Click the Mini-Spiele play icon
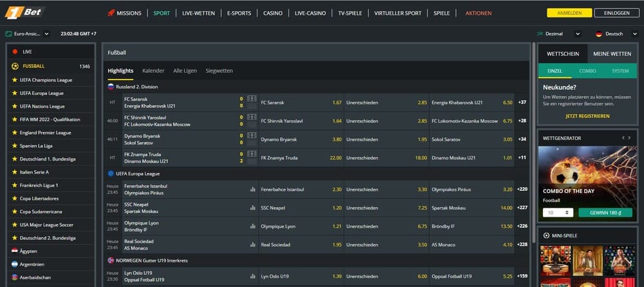Screen dimensions: 644x287 coord(546,235)
